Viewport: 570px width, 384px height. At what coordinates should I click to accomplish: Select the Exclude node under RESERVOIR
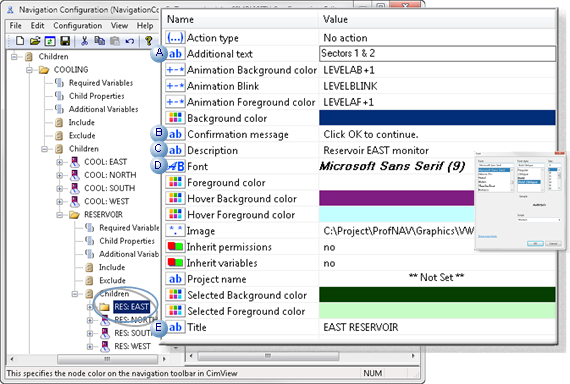112,280
